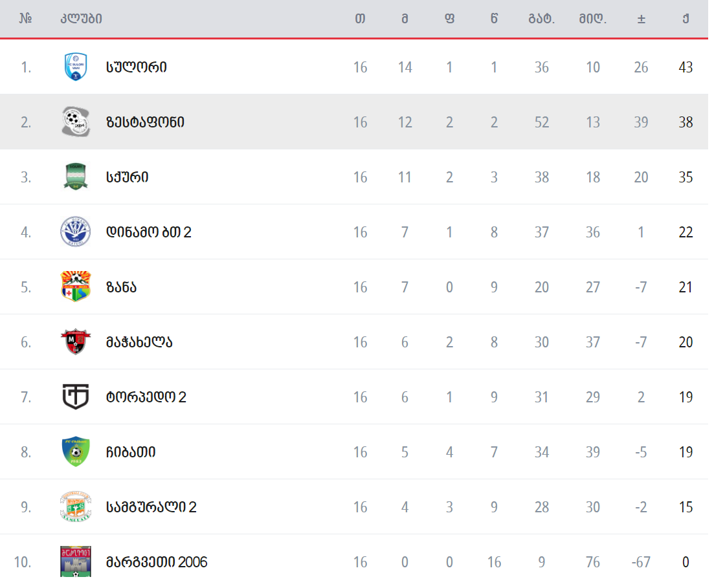Click the მარგვეთი 2006 team logo
This screenshot has width=714, height=588.
click(x=76, y=561)
